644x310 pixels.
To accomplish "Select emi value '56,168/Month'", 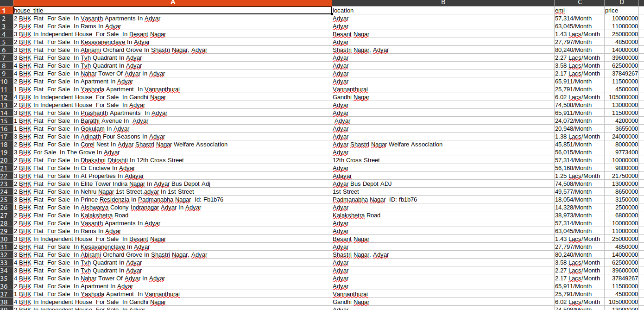I will (x=579, y=168).
